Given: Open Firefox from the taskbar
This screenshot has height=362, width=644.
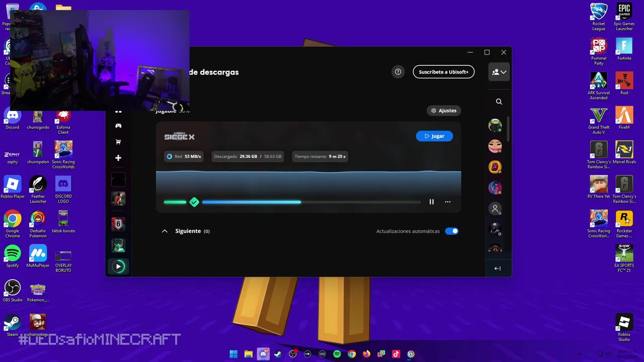Looking at the screenshot, I should pos(366,354).
